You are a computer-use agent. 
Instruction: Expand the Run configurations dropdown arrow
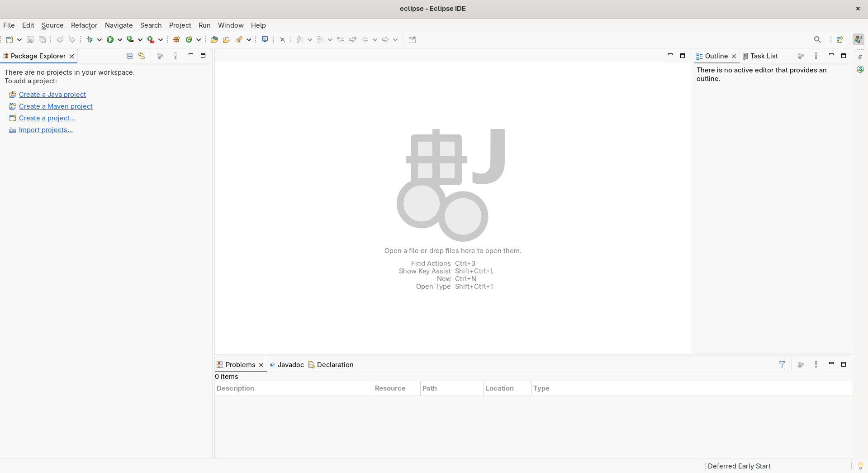(120, 40)
